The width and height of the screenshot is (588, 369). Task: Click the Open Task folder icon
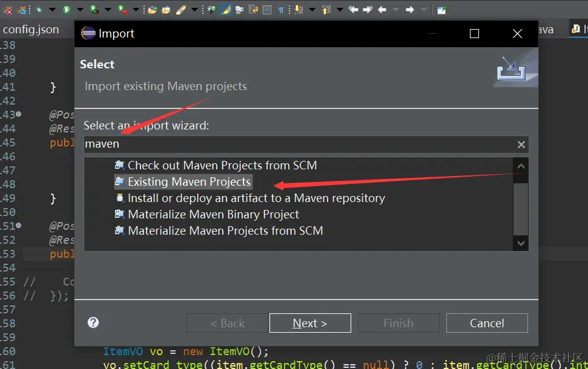pyautogui.click(x=166, y=10)
